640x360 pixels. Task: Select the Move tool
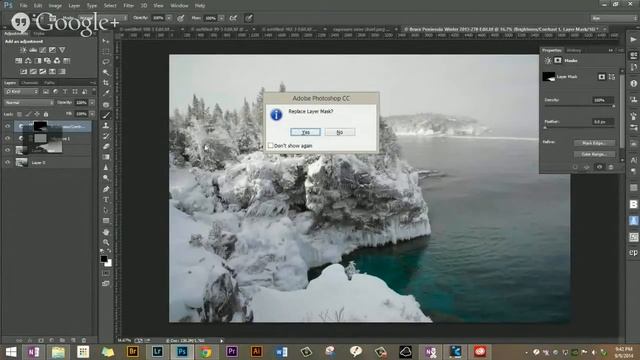[106, 41]
